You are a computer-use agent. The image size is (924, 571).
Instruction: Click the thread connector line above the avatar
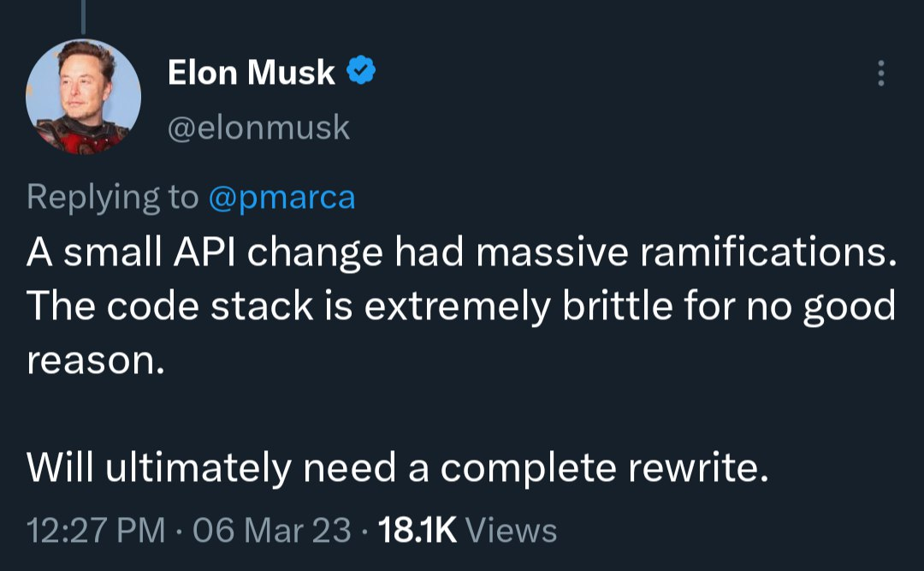(x=83, y=16)
